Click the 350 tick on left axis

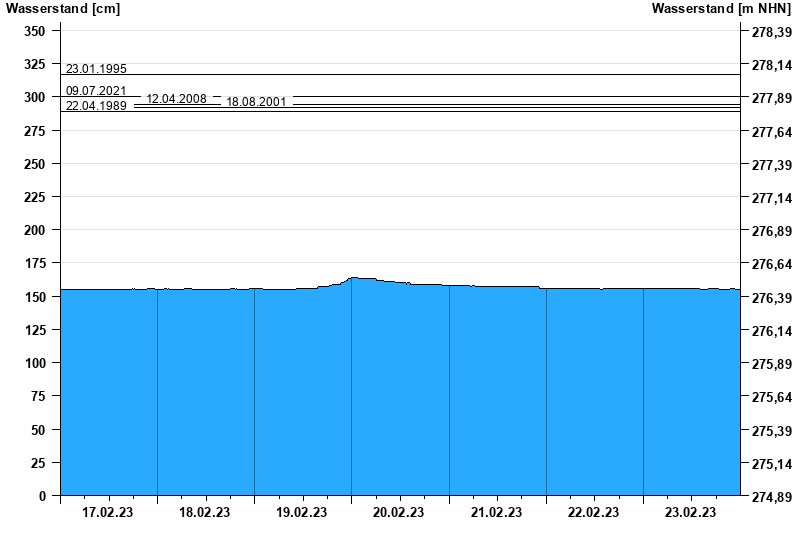coord(35,31)
